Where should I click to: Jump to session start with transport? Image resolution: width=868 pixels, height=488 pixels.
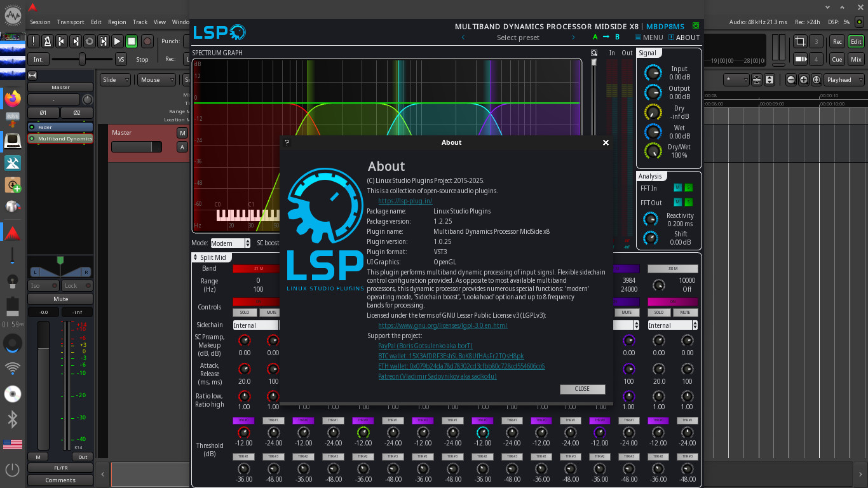point(61,41)
